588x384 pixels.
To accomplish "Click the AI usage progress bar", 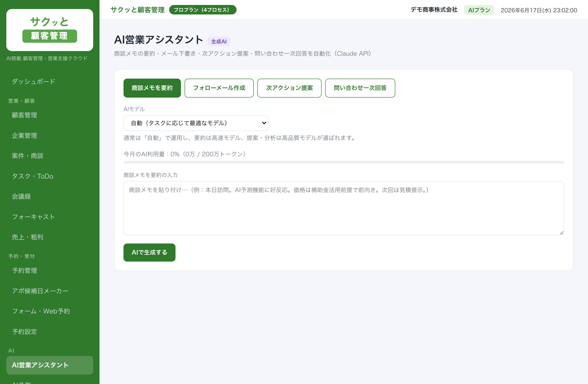I will pyautogui.click(x=343, y=162).
